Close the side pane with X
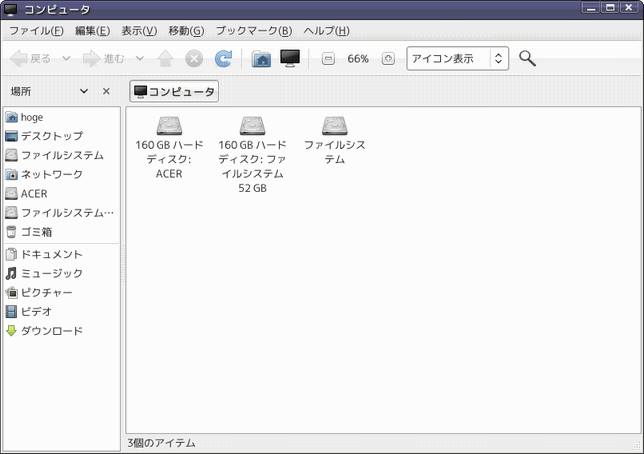Screen dimensions: 644x454 pos(106,91)
